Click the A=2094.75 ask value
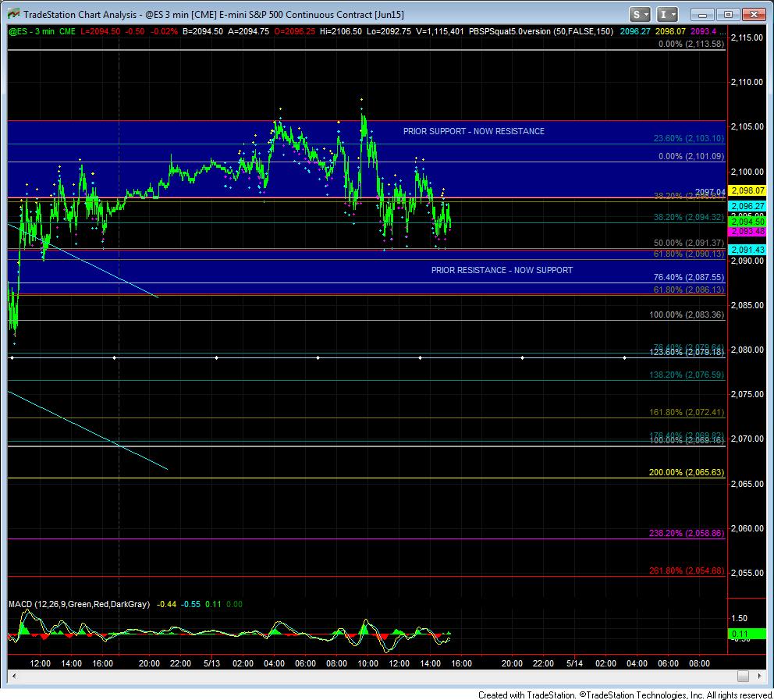Viewport: 774px width, 700px height. point(249,31)
